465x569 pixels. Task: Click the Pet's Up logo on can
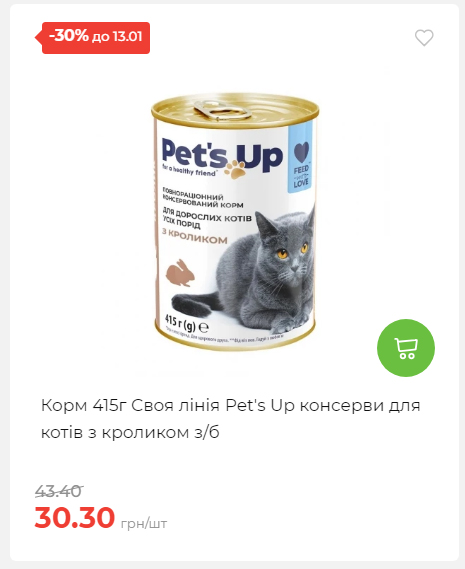pyautogui.click(x=222, y=157)
